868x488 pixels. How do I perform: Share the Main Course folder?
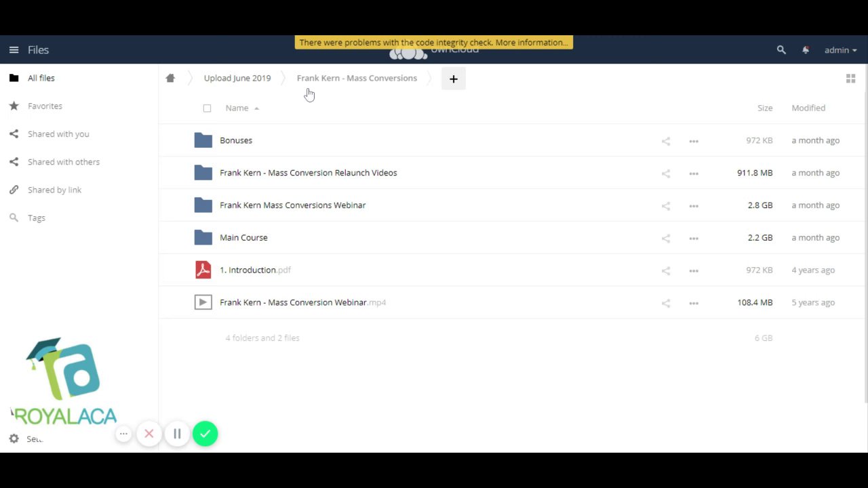666,239
